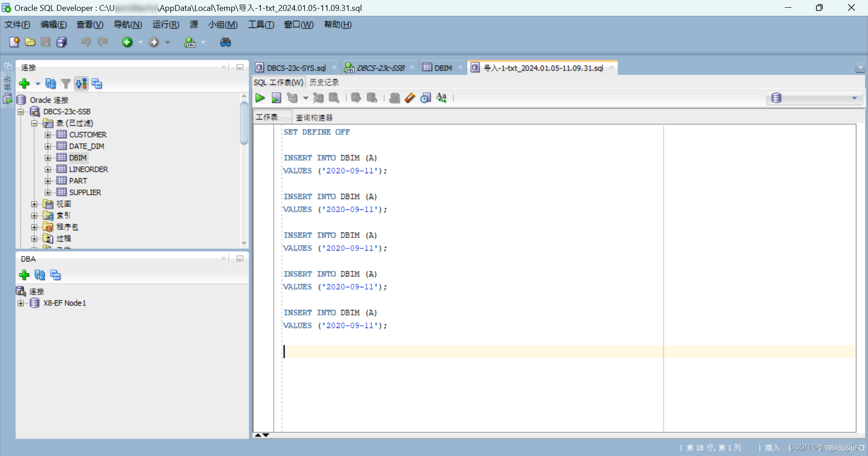
Task: Expand the CUSTOMER table node
Action: pos(48,135)
